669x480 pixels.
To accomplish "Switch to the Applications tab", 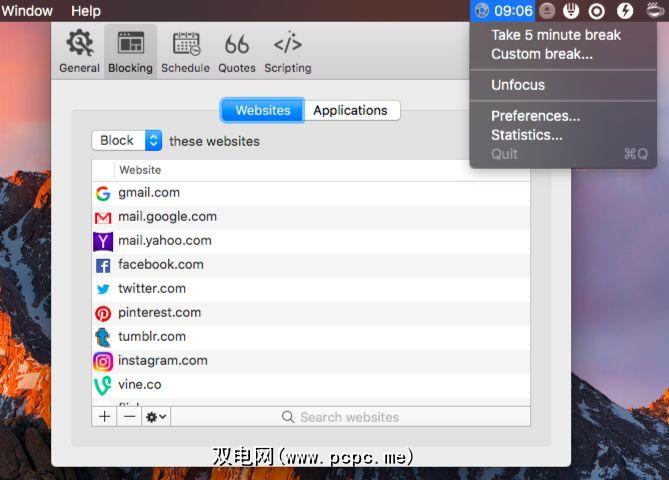I will point(350,111).
